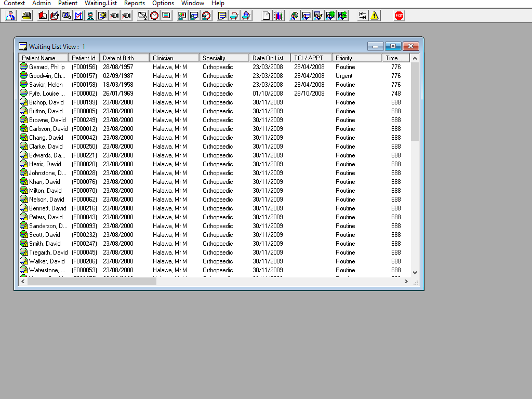Click the horizontal scrollbar right arrow

(x=406, y=281)
